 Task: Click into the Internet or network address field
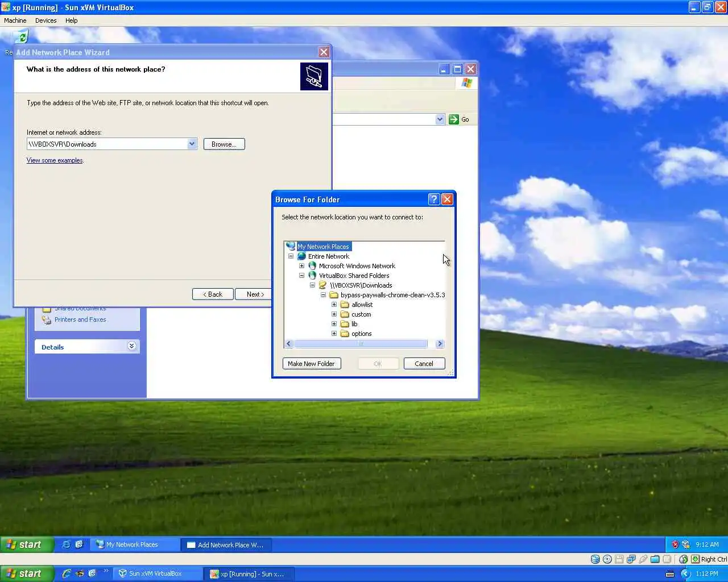tap(107, 144)
